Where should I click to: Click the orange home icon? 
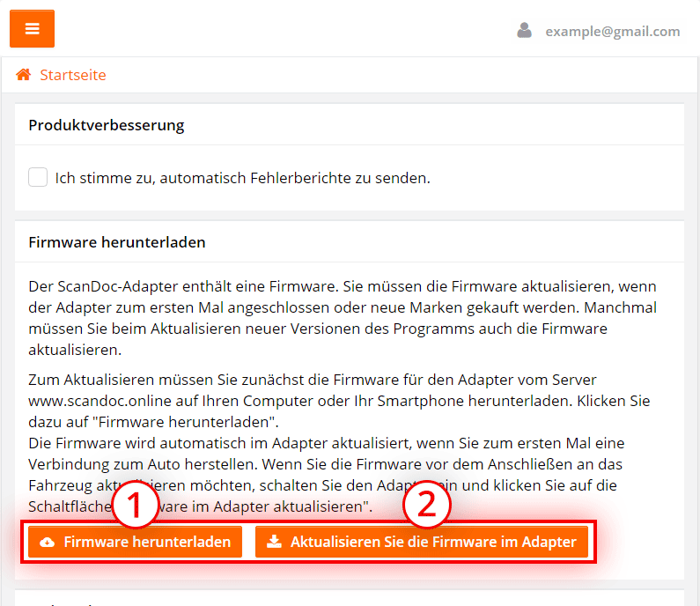coord(24,75)
